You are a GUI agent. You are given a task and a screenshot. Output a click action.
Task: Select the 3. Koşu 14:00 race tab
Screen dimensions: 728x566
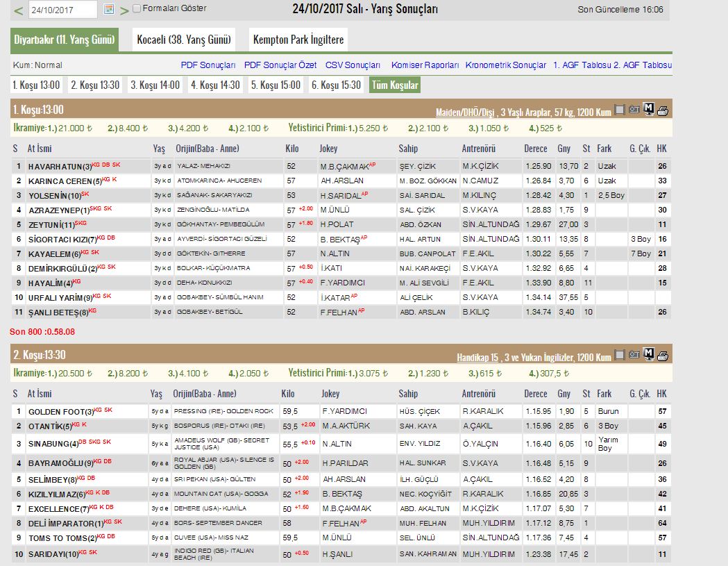(x=155, y=85)
